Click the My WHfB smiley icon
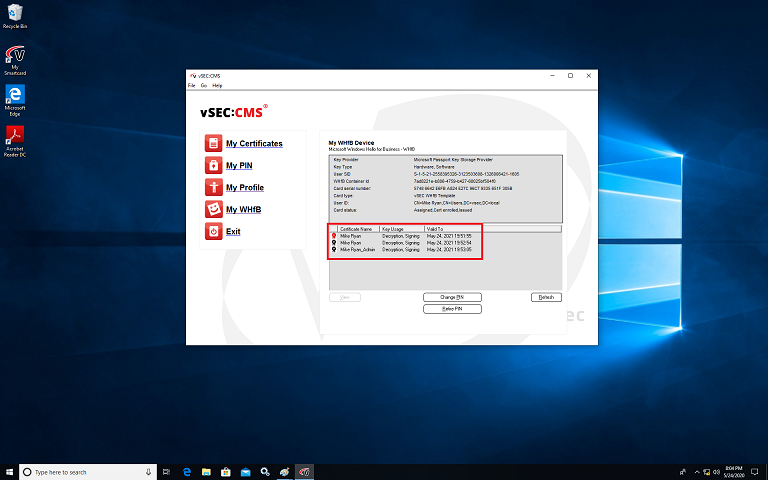This screenshot has height=480, width=768. point(213,209)
